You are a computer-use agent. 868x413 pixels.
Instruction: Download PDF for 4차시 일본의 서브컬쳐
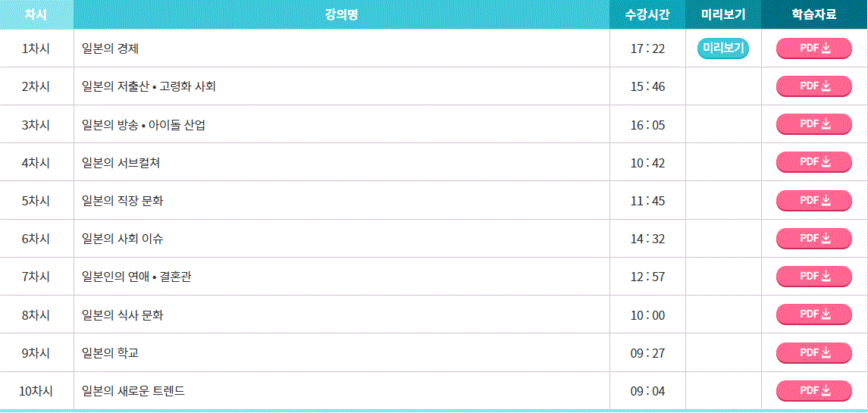(813, 161)
